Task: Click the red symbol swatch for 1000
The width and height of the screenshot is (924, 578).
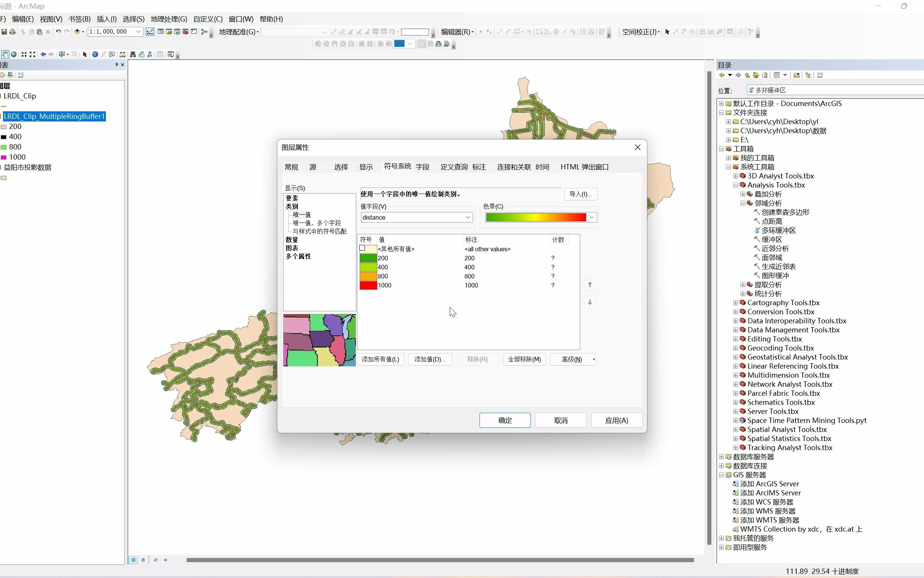Action: click(368, 285)
